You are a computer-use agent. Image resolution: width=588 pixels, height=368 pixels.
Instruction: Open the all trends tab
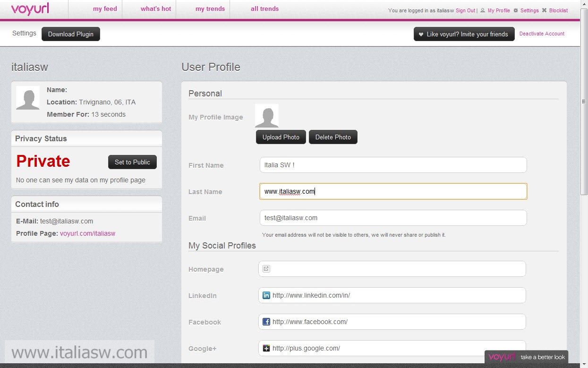pyautogui.click(x=264, y=9)
